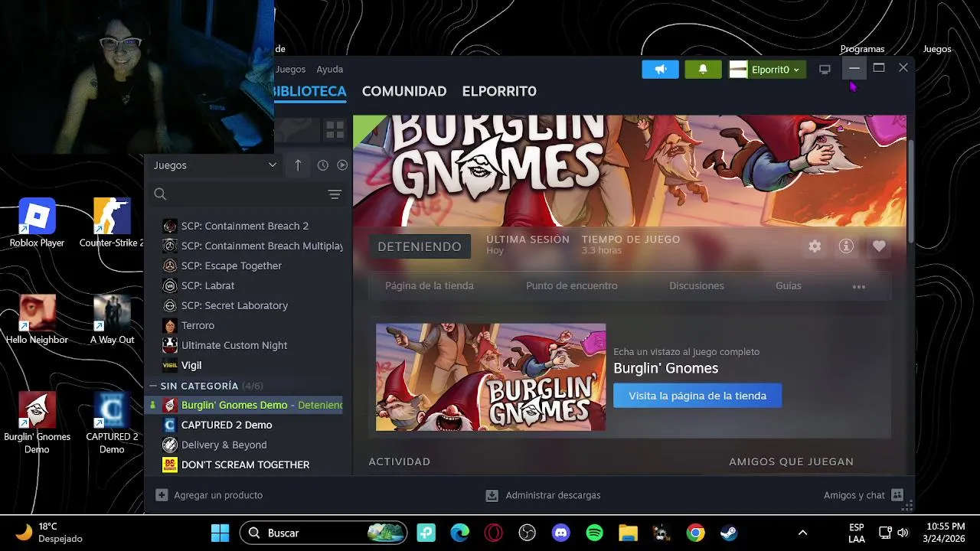Select SCP: Containment Breach 2 in library
The height and width of the screenshot is (551, 980).
[x=244, y=226]
